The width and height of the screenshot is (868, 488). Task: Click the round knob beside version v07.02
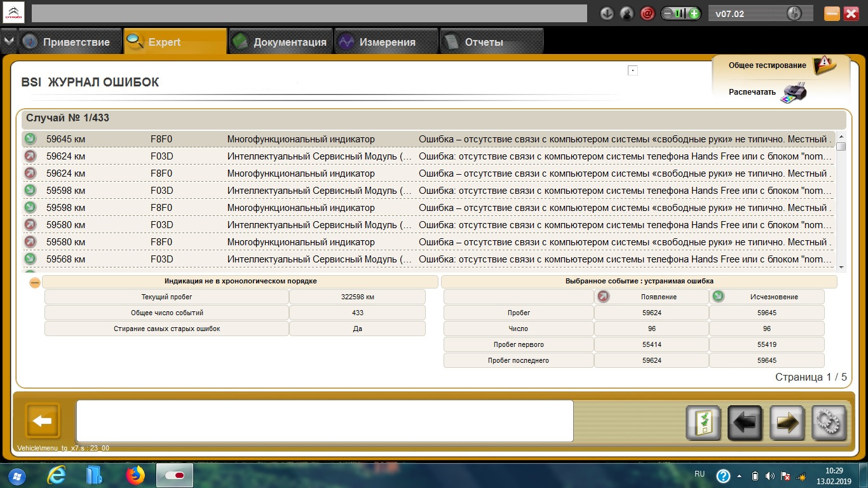point(794,13)
